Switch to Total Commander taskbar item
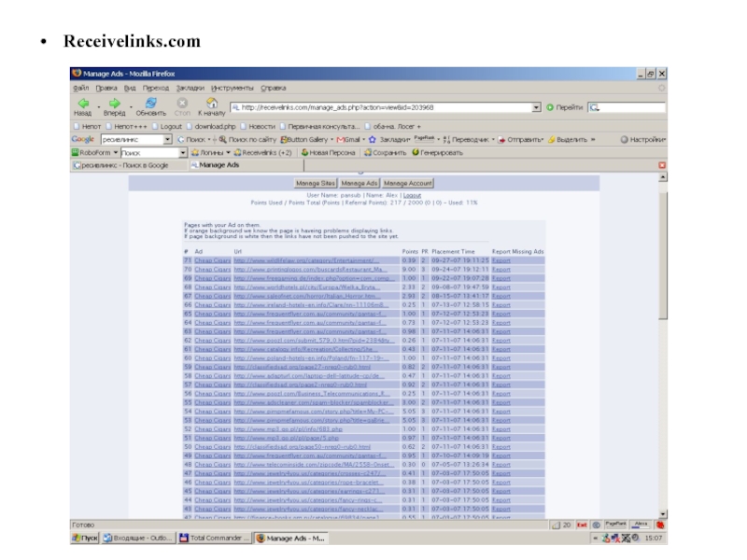The width and height of the screenshot is (747, 560). click(215, 539)
